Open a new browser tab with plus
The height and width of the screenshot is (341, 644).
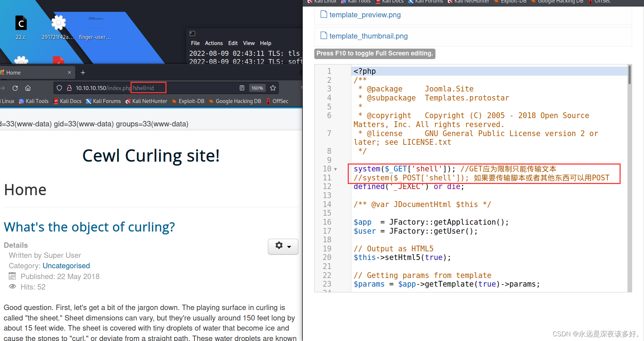(x=83, y=73)
